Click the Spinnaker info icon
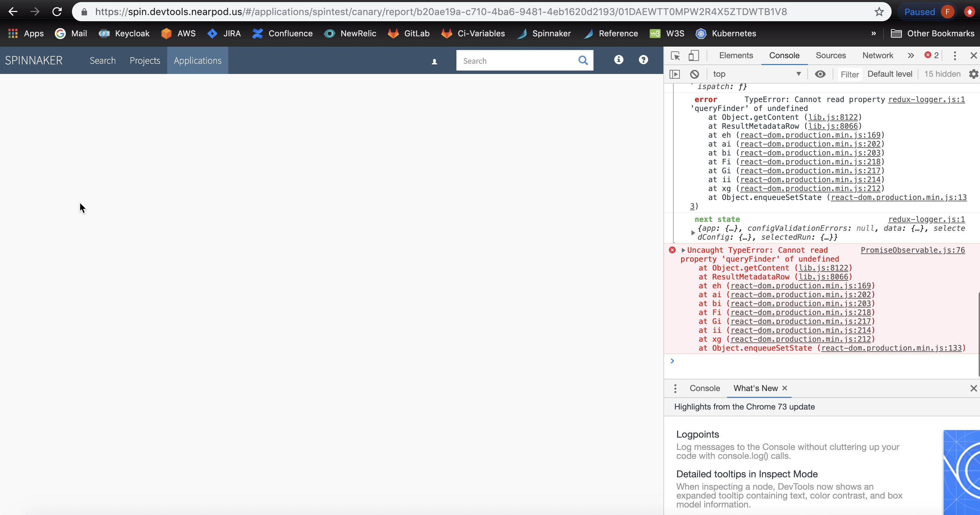 point(618,60)
